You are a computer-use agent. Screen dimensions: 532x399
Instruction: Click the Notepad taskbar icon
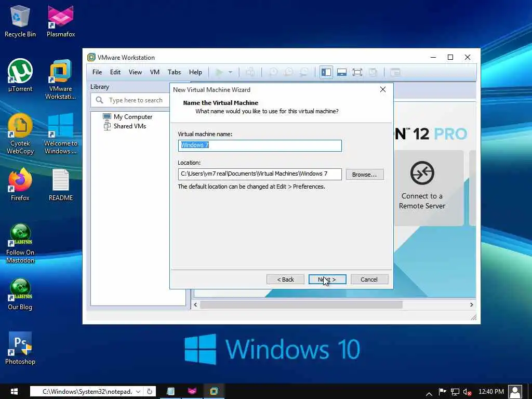pos(170,392)
